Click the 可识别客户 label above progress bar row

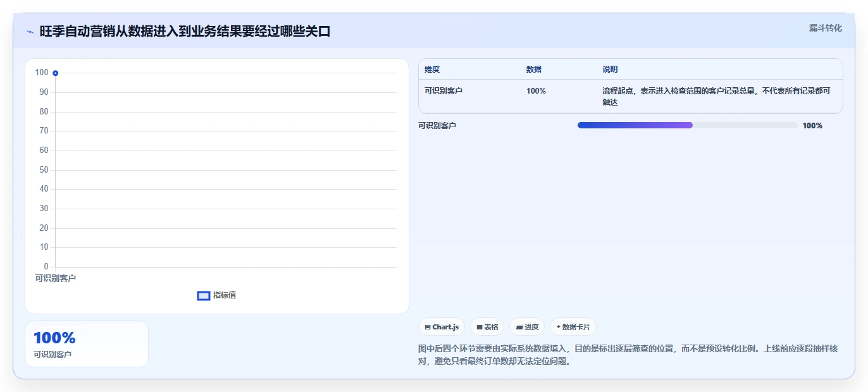tap(437, 126)
